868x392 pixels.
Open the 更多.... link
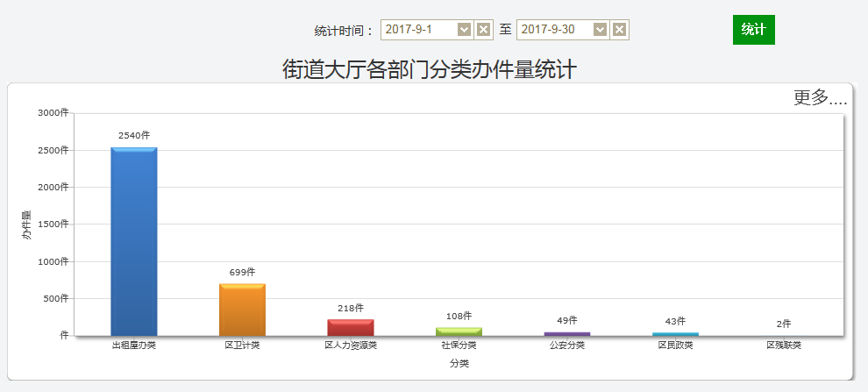tap(821, 97)
